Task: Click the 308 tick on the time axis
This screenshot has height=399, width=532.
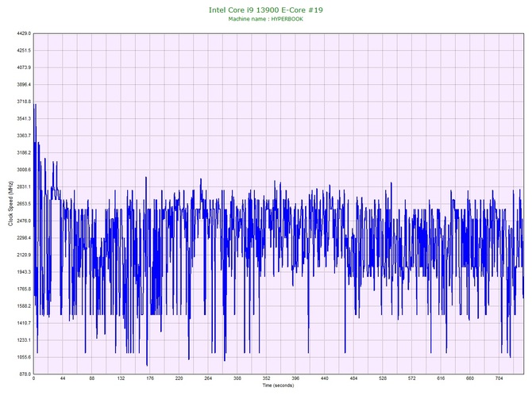Action: (x=237, y=378)
